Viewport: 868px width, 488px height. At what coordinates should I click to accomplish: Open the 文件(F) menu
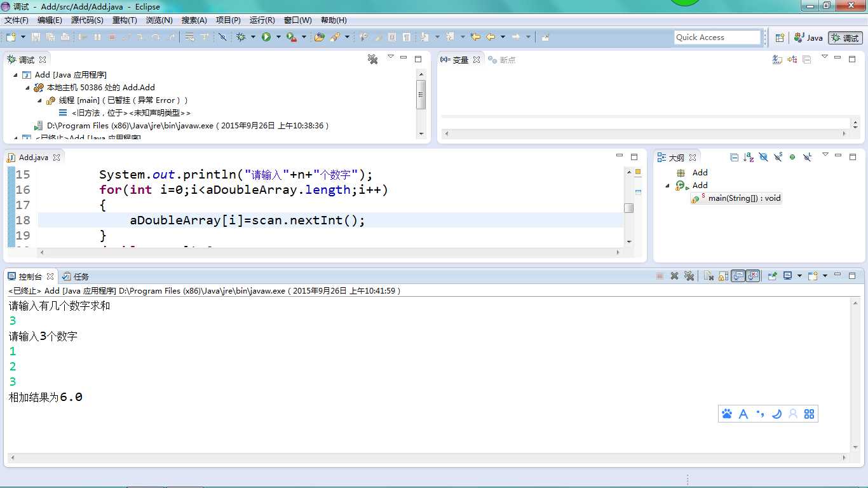[x=17, y=20]
